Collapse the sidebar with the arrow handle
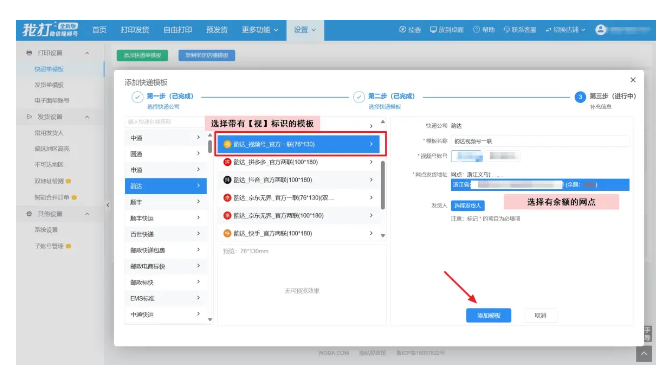This screenshot has height=372, width=667. click(x=108, y=205)
